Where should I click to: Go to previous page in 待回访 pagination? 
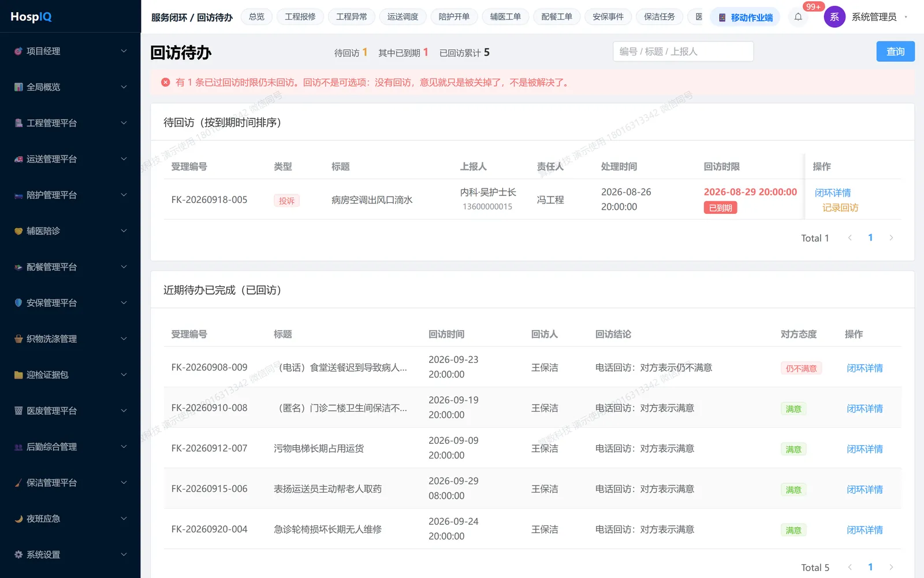[x=850, y=238]
